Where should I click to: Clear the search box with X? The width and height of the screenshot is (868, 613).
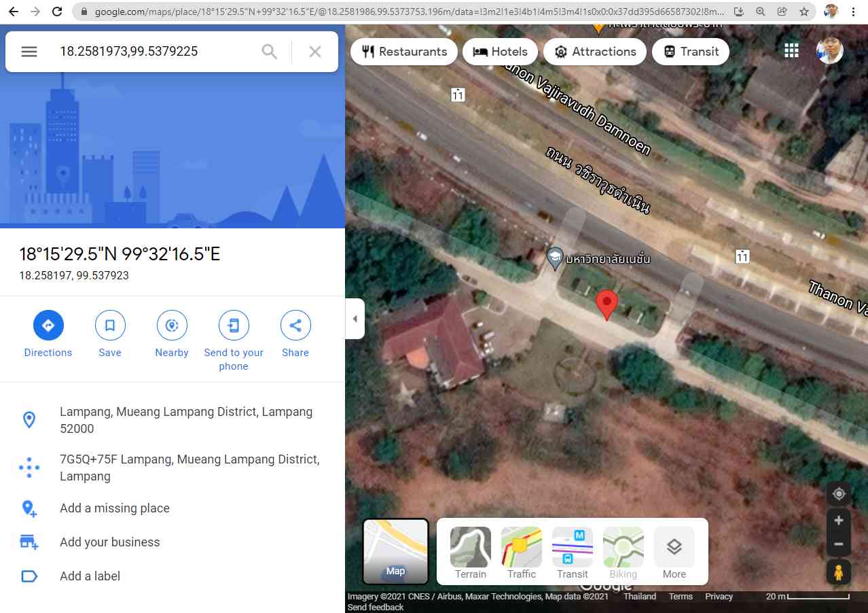(315, 52)
